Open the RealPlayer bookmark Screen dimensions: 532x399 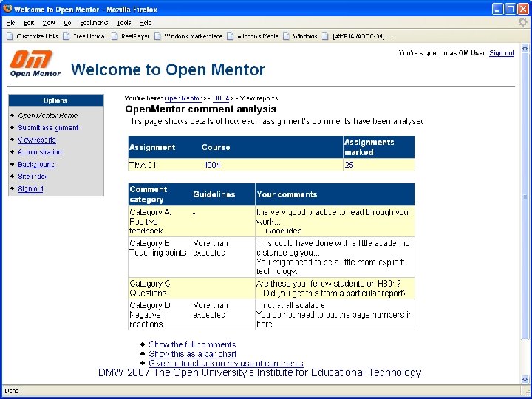pyautogui.click(x=130, y=36)
